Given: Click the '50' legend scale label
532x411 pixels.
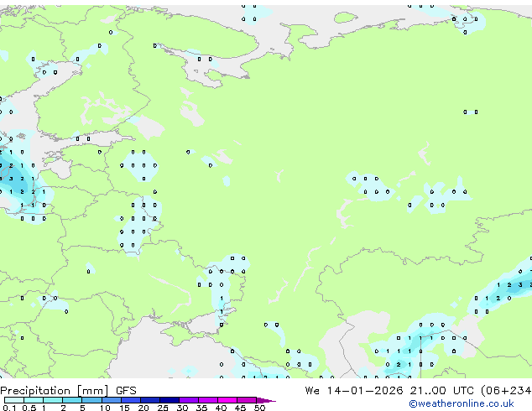Looking at the screenshot, I should [260, 408].
